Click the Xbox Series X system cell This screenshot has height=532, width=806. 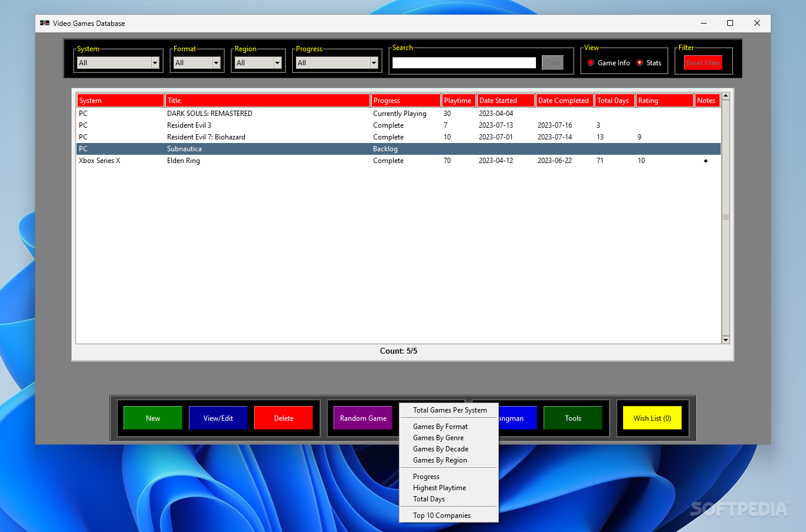pyautogui.click(x=99, y=161)
